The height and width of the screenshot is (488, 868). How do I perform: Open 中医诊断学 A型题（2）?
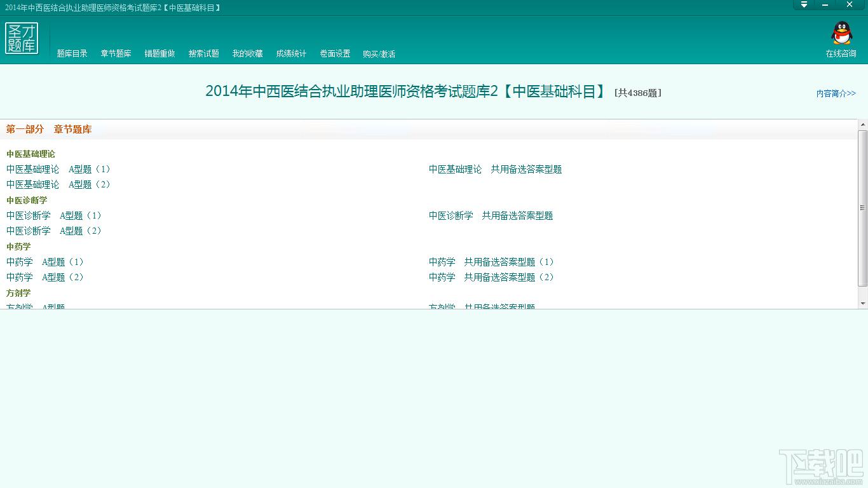coord(54,231)
